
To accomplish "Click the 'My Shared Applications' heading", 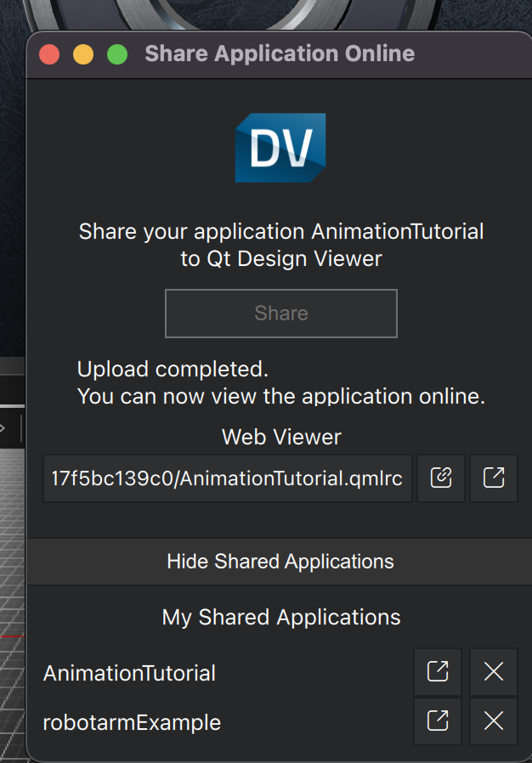I will (281, 618).
